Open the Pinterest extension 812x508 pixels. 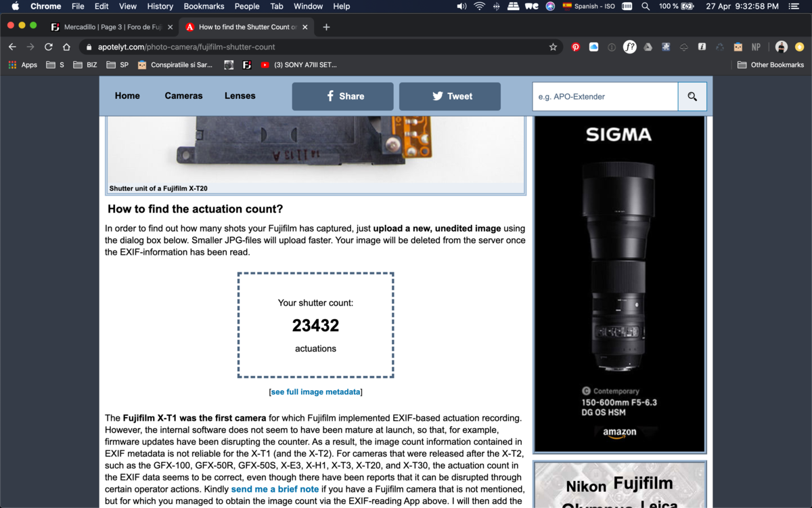coord(576,47)
